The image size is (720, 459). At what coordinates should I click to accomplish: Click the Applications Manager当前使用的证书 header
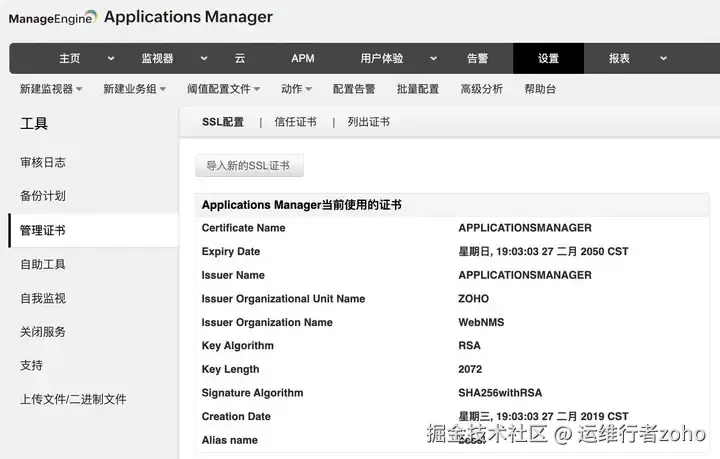302,205
